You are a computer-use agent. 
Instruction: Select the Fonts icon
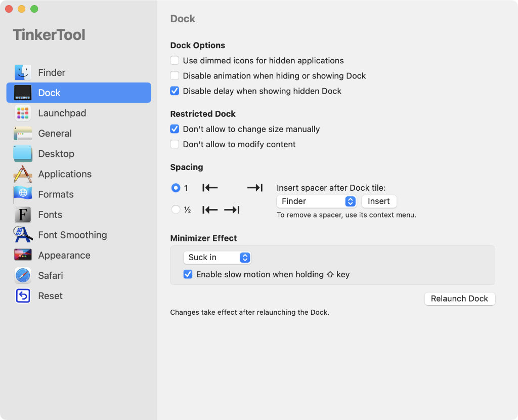23,215
